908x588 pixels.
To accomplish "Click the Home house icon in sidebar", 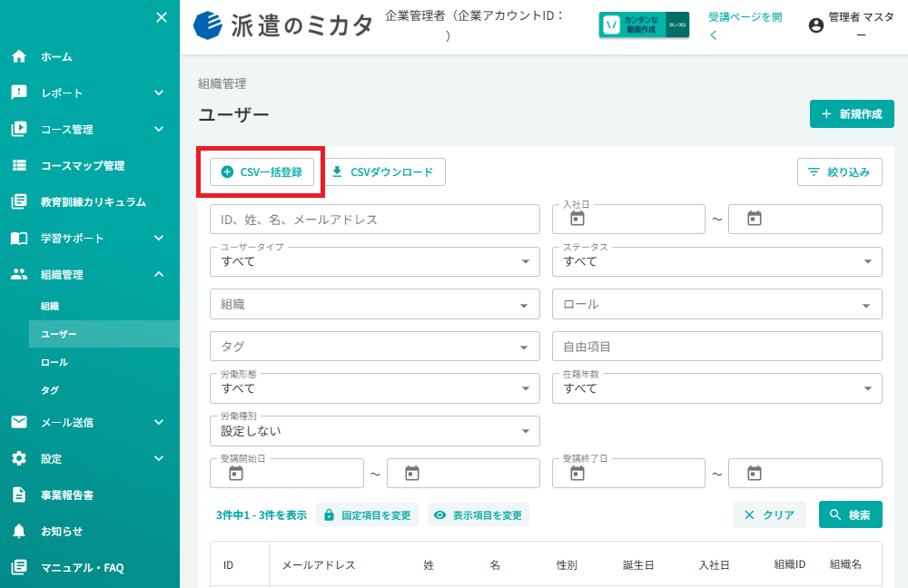I will pyautogui.click(x=19, y=56).
